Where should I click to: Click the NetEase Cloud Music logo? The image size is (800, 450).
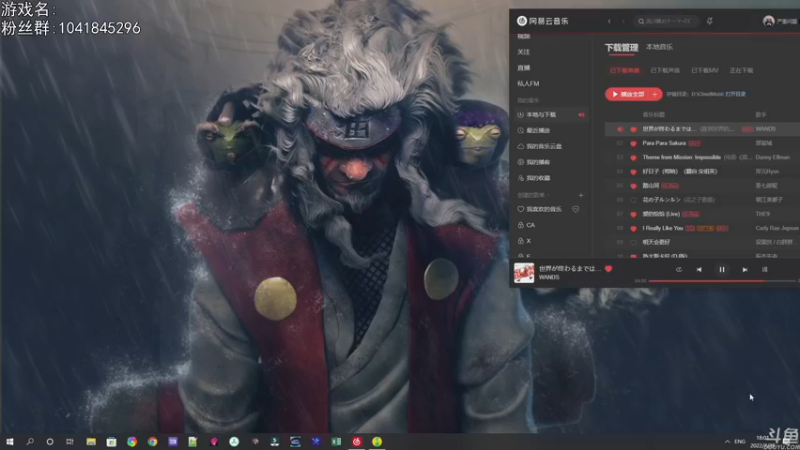pyautogui.click(x=542, y=21)
